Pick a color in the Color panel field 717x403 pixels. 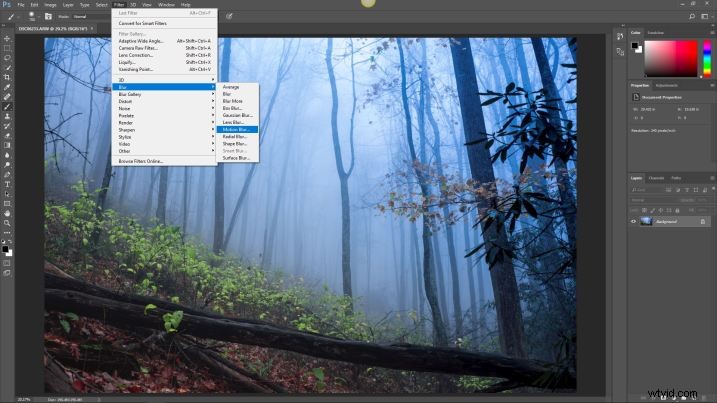[671, 58]
